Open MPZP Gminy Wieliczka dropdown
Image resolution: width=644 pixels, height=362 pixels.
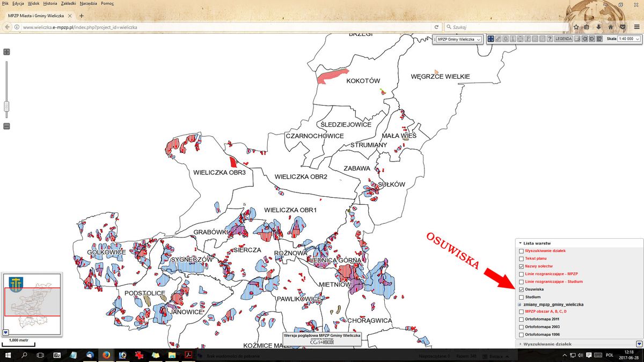(459, 39)
